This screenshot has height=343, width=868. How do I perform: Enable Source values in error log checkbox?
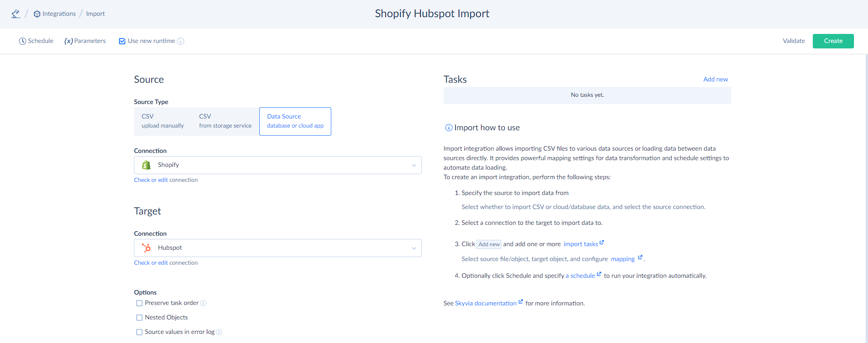click(x=139, y=332)
